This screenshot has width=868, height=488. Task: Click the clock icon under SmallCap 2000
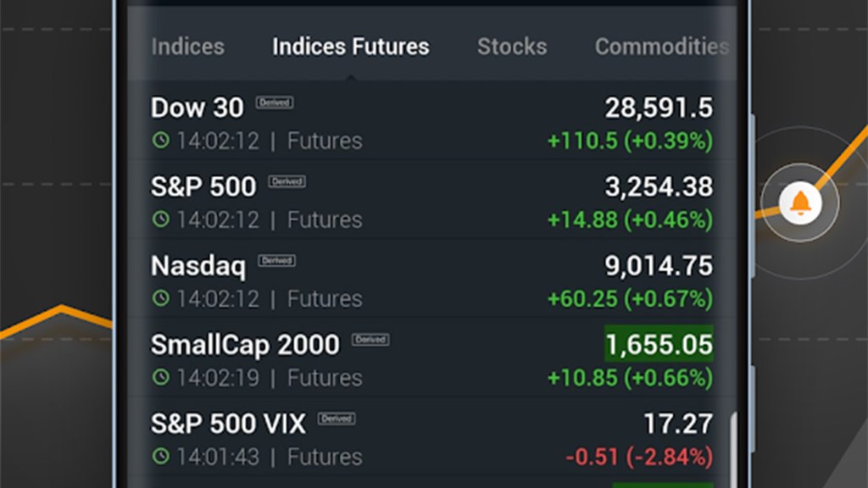click(x=160, y=377)
